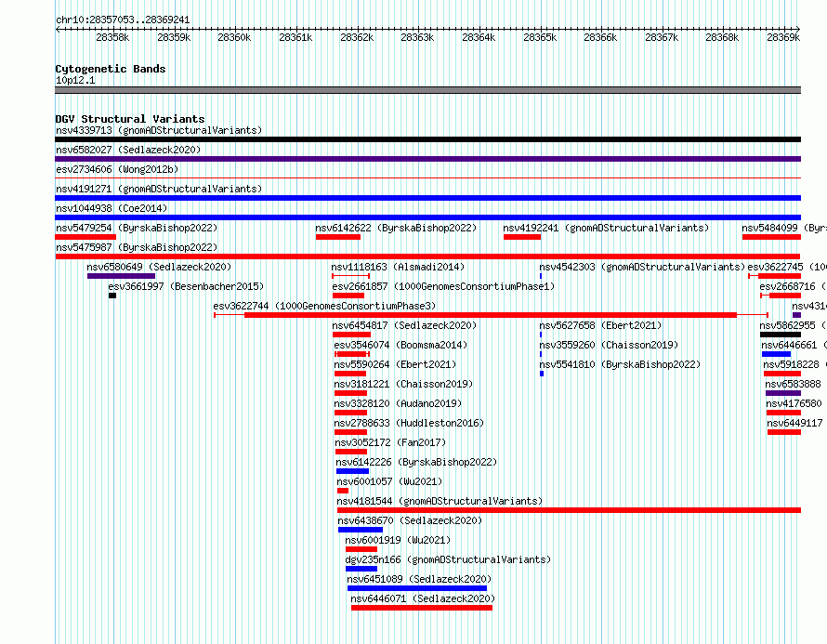Click the 28365k ruler position label

pyautogui.click(x=540, y=37)
